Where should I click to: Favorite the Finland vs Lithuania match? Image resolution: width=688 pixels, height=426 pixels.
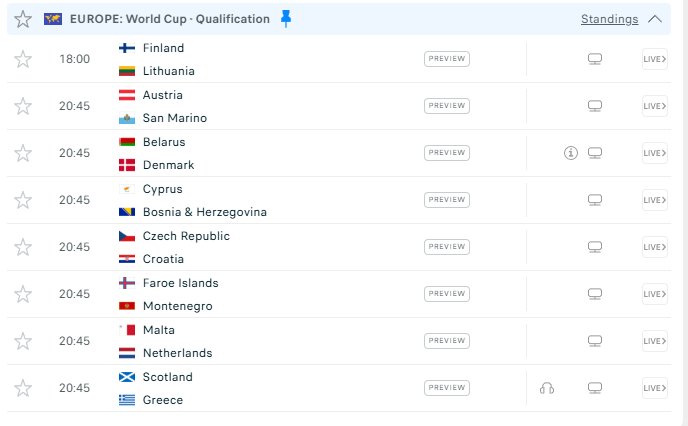pos(23,59)
